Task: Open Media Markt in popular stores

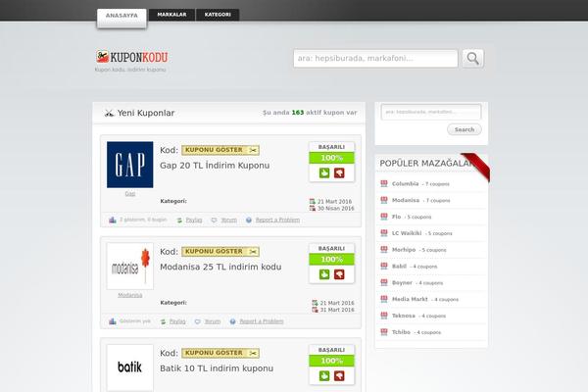Action: click(410, 299)
